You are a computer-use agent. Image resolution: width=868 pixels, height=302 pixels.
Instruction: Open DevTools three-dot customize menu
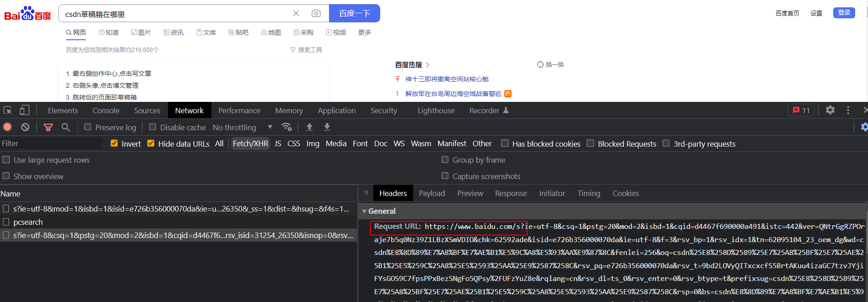pyautogui.click(x=848, y=110)
